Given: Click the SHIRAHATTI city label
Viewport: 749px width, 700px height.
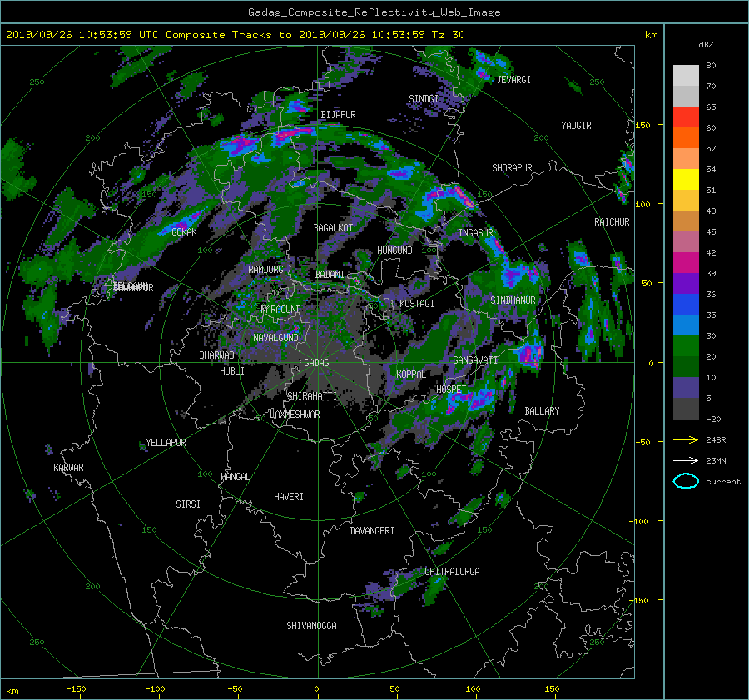Looking at the screenshot, I should (312, 396).
